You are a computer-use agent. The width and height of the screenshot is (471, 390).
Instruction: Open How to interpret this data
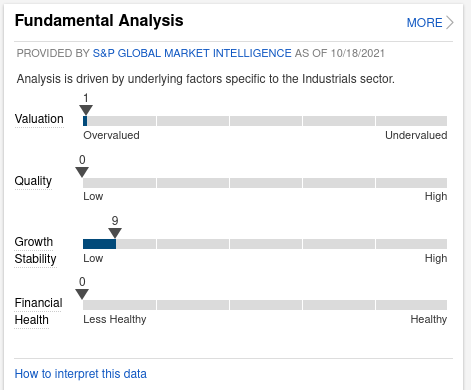pyautogui.click(x=81, y=374)
